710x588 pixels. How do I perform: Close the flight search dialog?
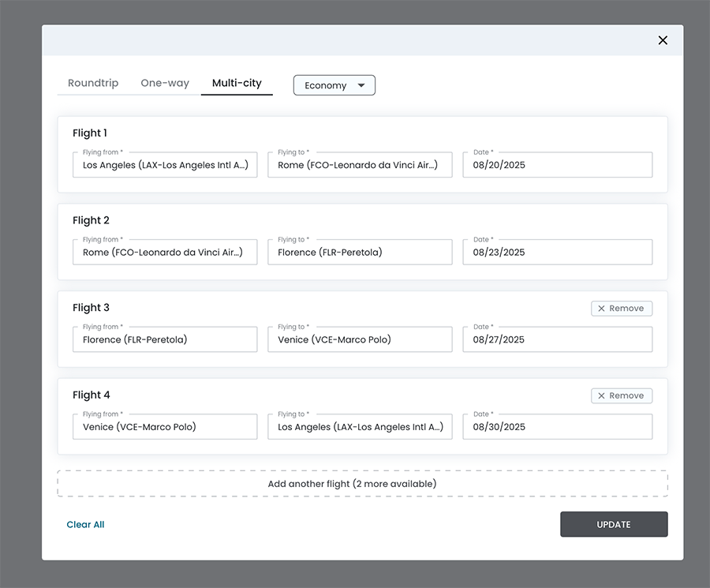pyautogui.click(x=663, y=40)
